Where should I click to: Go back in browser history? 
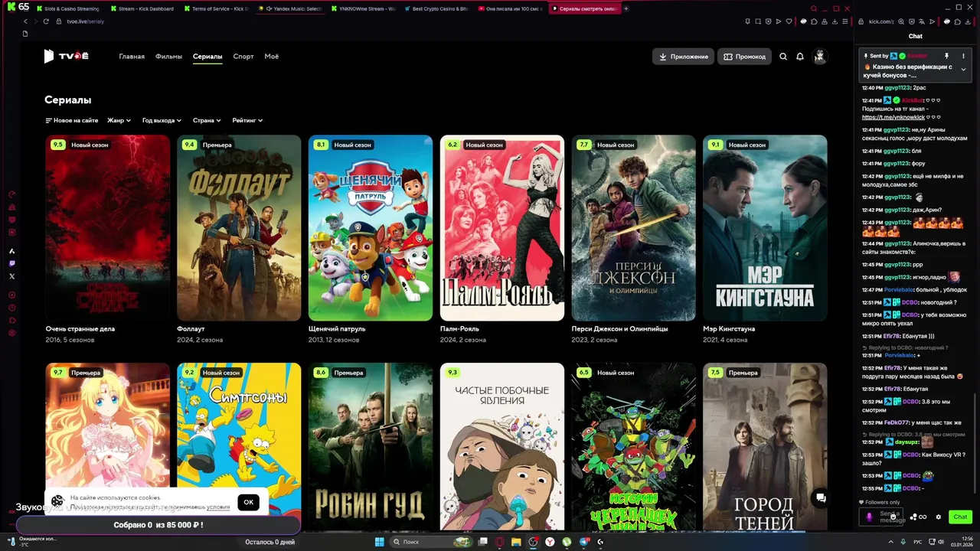tap(25, 21)
